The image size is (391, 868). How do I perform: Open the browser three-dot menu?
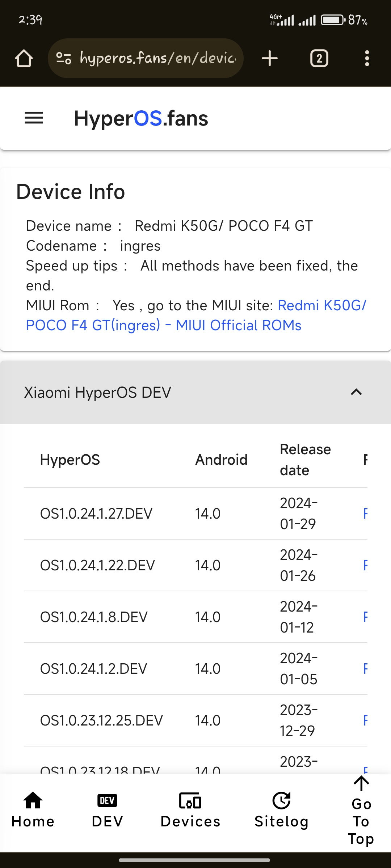(367, 58)
